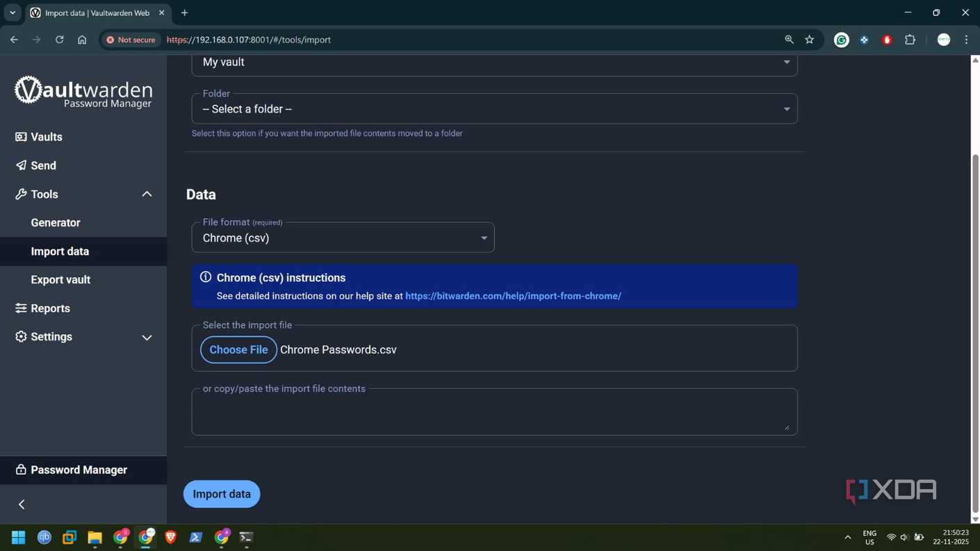The width and height of the screenshot is (980, 551).
Task: Click the paste import file contents textarea
Action: [494, 412]
